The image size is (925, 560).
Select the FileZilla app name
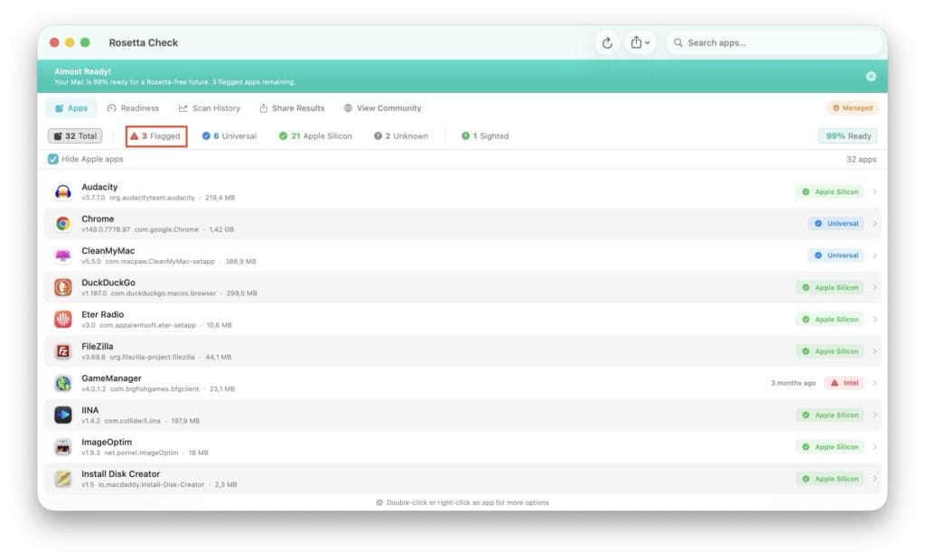[98, 346]
